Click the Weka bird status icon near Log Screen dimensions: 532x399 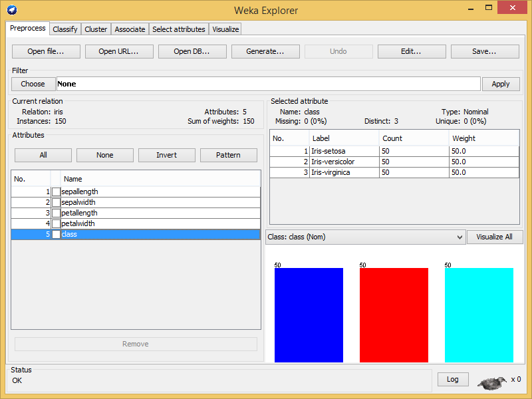[491, 382]
